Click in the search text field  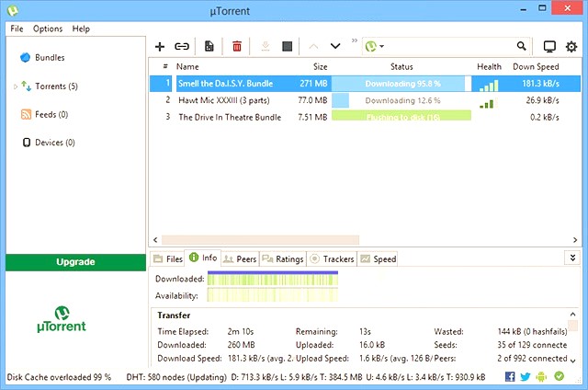[x=450, y=47]
